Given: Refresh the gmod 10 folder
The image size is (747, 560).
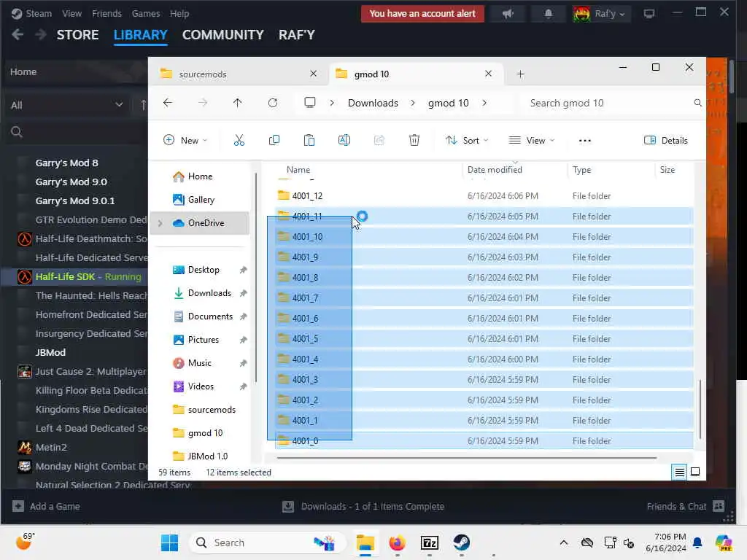Looking at the screenshot, I should pyautogui.click(x=273, y=103).
